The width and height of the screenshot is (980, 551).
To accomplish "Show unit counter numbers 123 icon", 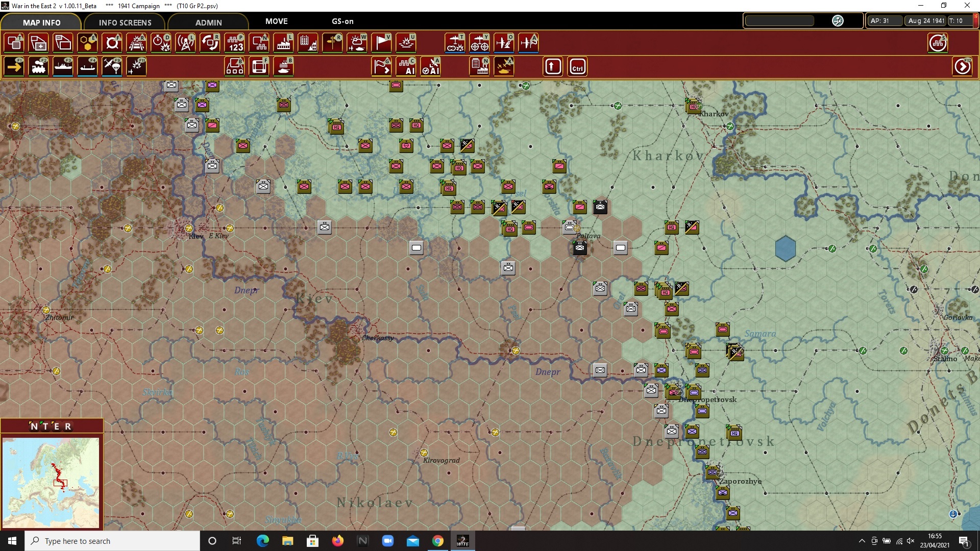I will 235,43.
